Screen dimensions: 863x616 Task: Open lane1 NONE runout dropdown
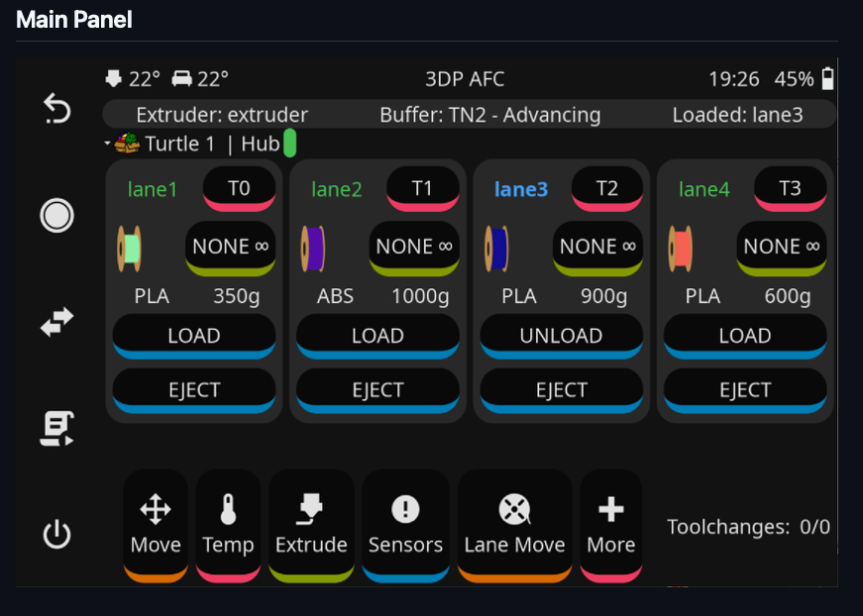pyautogui.click(x=230, y=249)
